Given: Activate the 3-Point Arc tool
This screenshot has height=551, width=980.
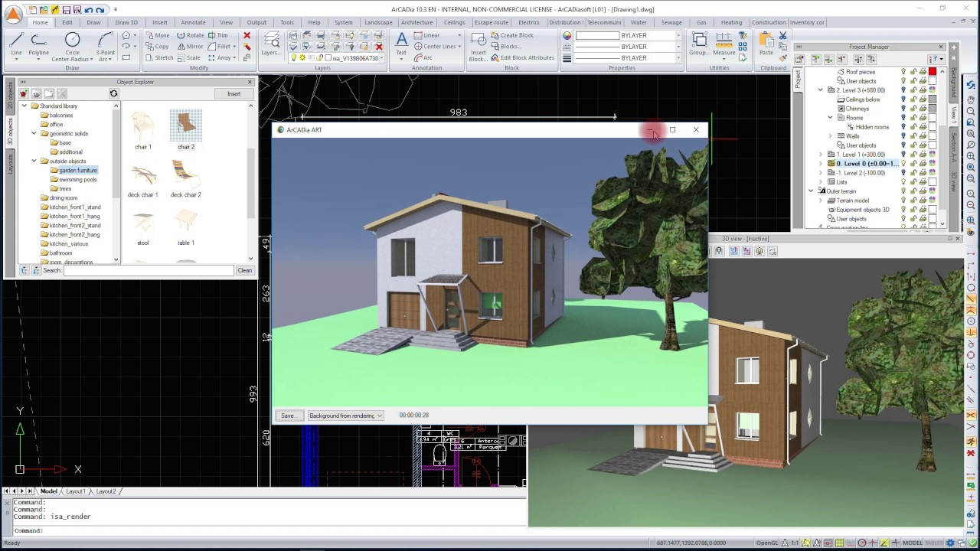Looking at the screenshot, I should [x=106, y=46].
